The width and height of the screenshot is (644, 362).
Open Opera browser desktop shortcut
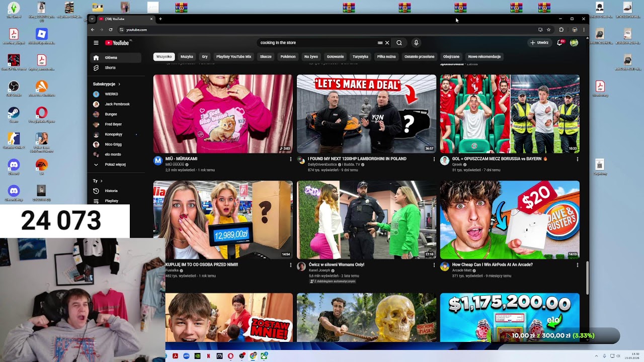pos(41,115)
